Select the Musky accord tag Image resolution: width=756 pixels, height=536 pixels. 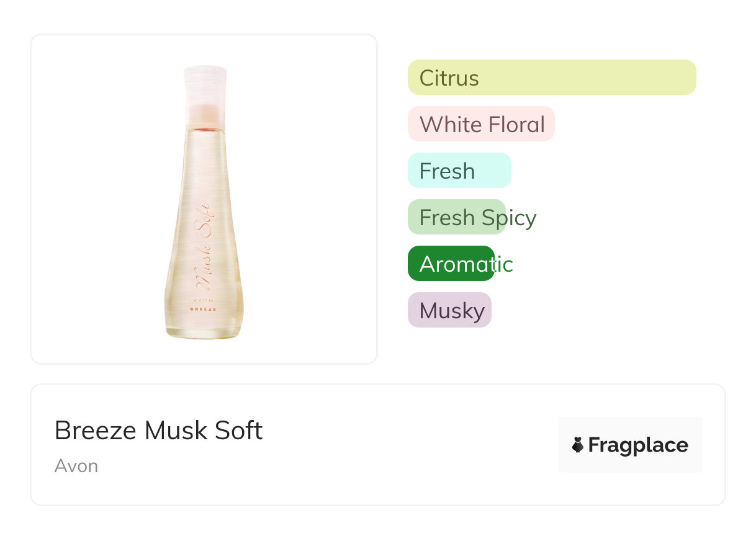pos(449,310)
